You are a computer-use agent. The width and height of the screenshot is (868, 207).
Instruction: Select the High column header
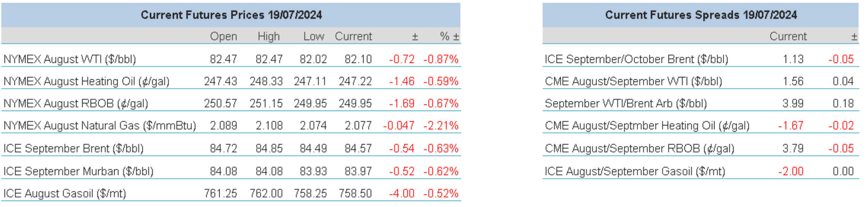tap(269, 36)
